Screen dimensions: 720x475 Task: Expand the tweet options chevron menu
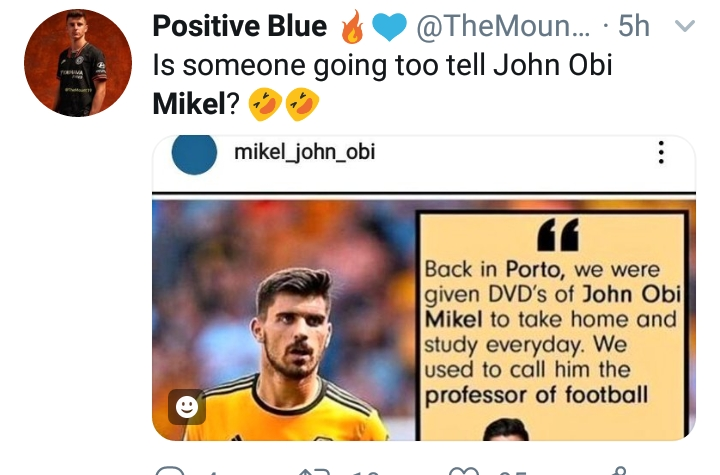point(686,27)
